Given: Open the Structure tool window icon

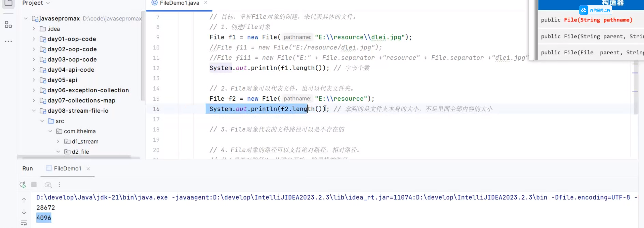Looking at the screenshot, I should coord(8,25).
